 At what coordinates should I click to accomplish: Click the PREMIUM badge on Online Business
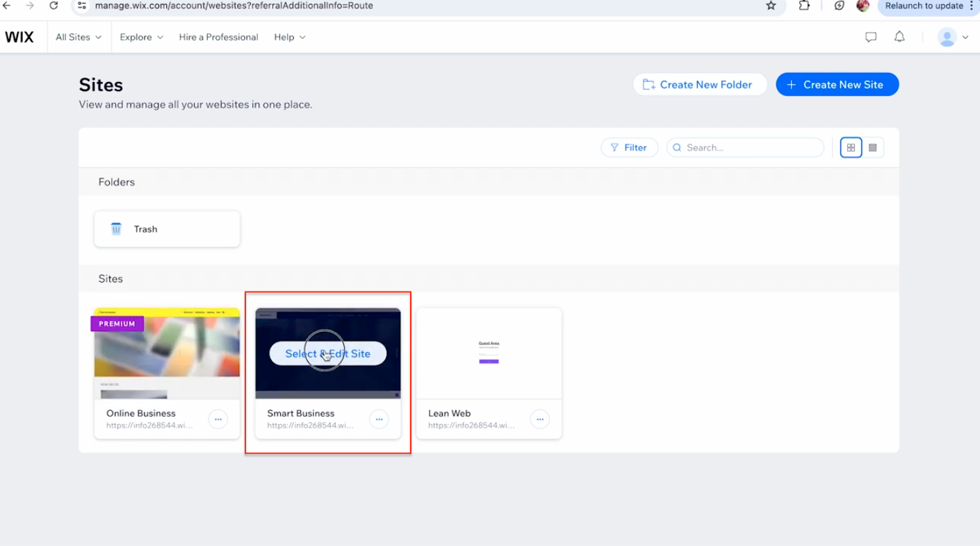(x=117, y=323)
